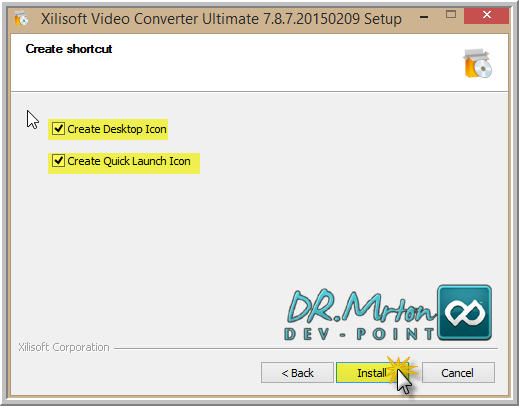Image resolution: width=519 pixels, height=406 pixels.
Task: Minimize the Setup window
Action: [x=424, y=17]
